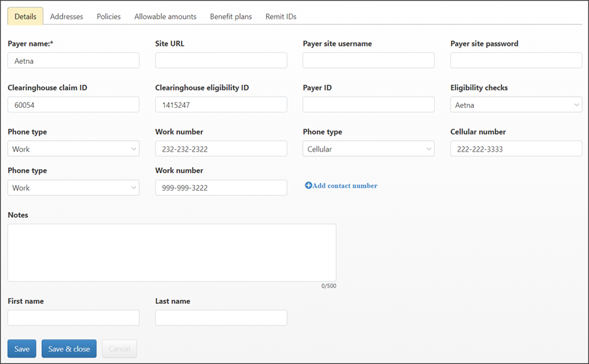Screen dimensions: 589x364
Task: Click the Last name input field
Action: coord(221,318)
